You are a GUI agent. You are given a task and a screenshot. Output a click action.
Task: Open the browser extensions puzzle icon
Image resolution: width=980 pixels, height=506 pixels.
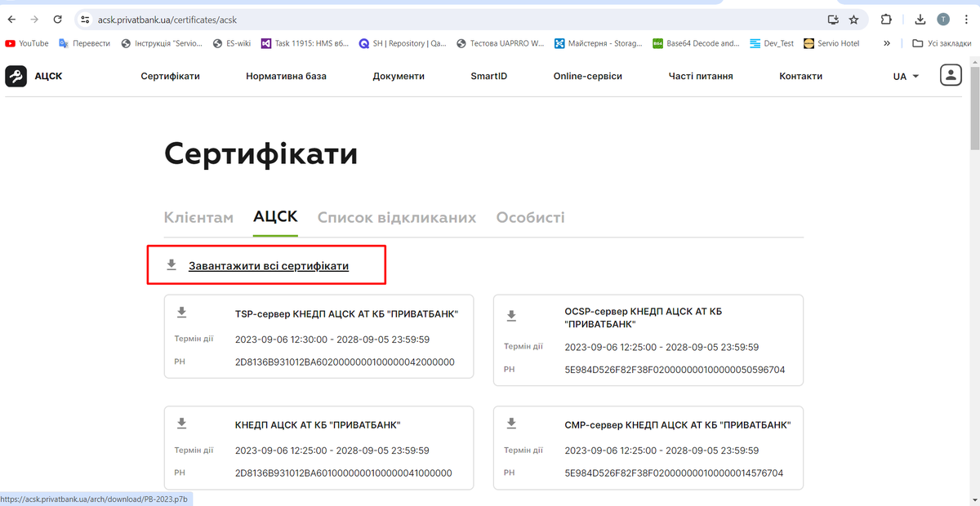[887, 18]
